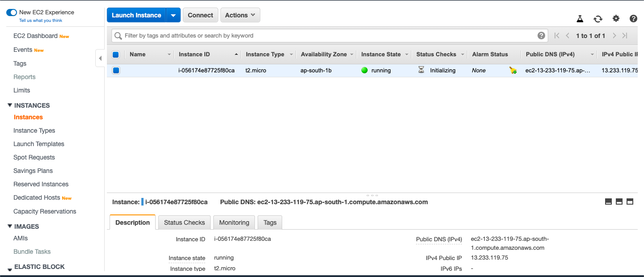This screenshot has height=277, width=644.
Task: Collapse the left navigation sidebar
Action: pos(100,58)
